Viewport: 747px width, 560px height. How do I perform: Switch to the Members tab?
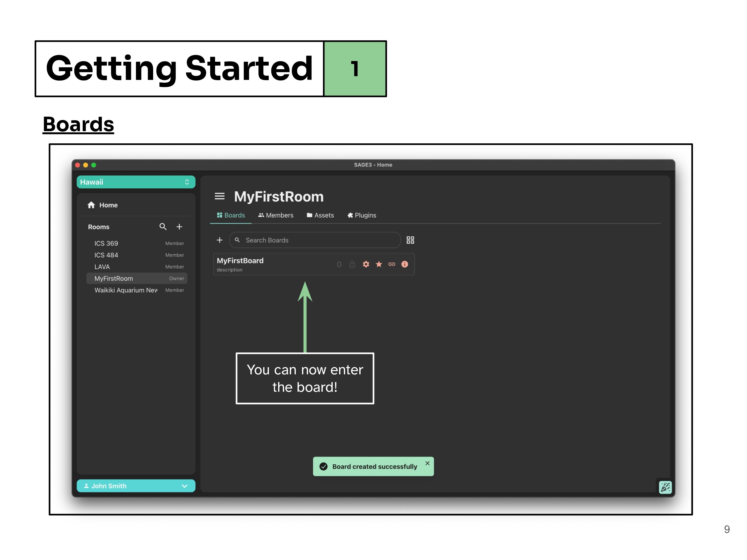point(276,215)
